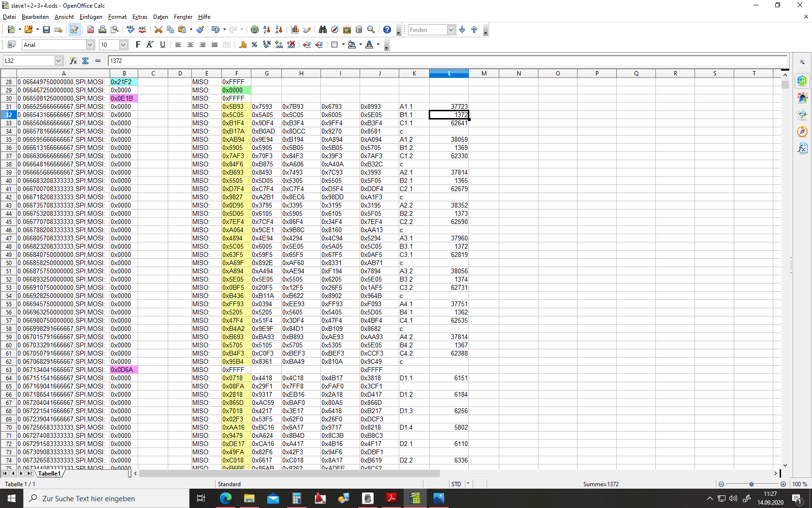Open the Daten menu
Viewport: 812px width, 508px height.
(x=160, y=17)
